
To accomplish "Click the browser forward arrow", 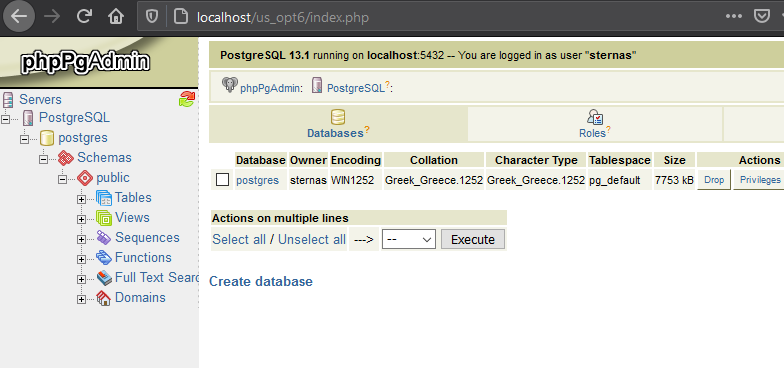I will [52, 16].
